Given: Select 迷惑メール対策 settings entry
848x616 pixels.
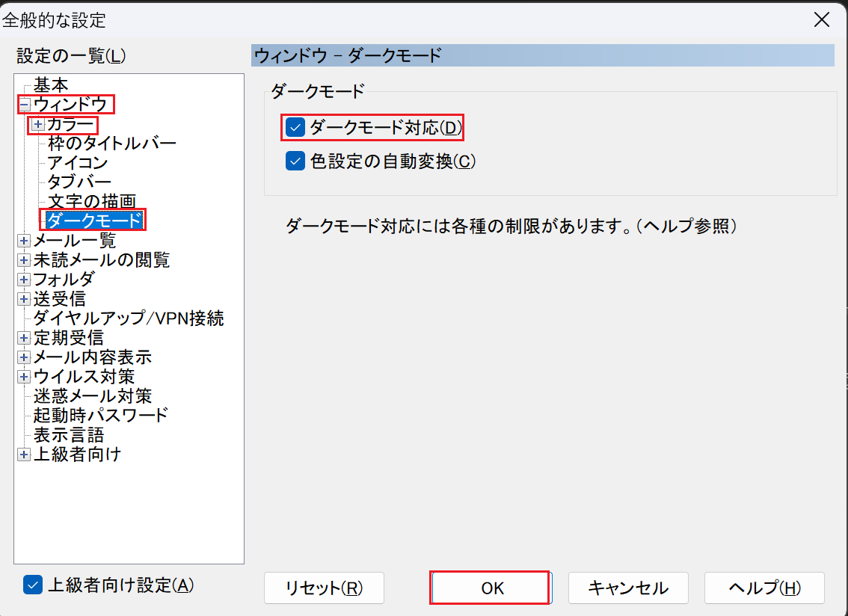Looking at the screenshot, I should tap(93, 395).
